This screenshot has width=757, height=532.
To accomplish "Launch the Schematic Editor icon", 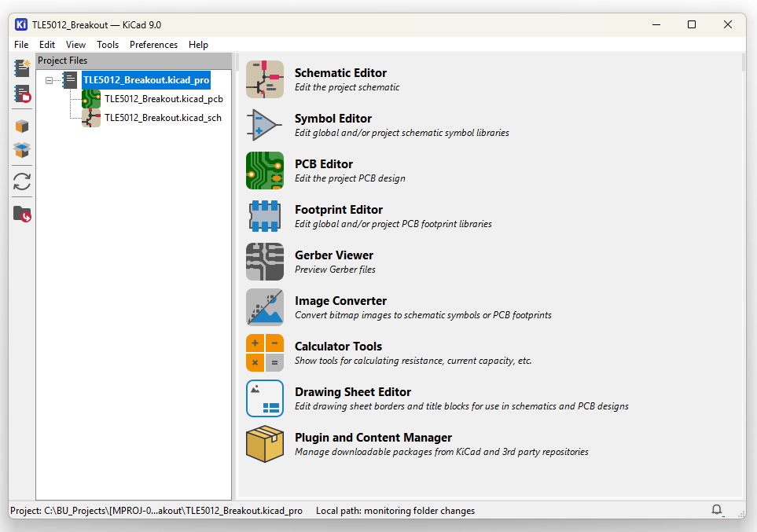I will (x=265, y=79).
